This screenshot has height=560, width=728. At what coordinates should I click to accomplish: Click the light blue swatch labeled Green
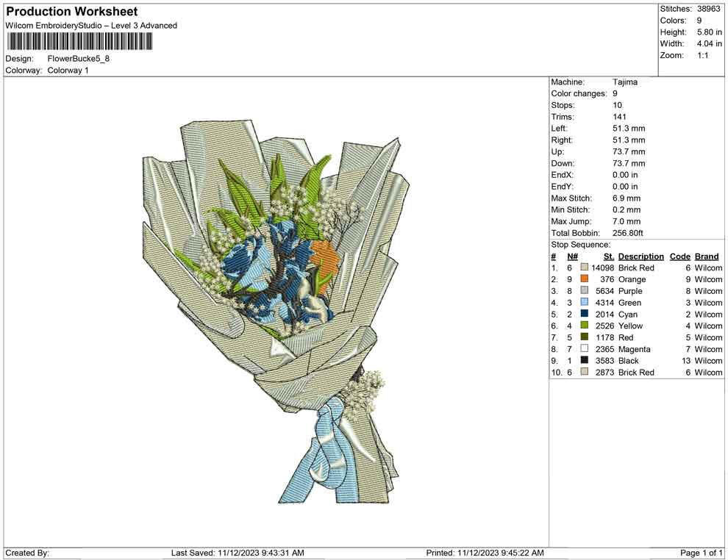coord(584,302)
